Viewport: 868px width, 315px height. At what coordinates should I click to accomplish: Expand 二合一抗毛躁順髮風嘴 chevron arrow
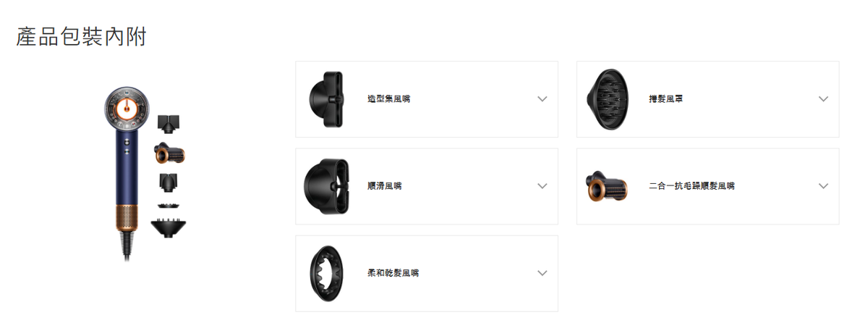click(823, 186)
